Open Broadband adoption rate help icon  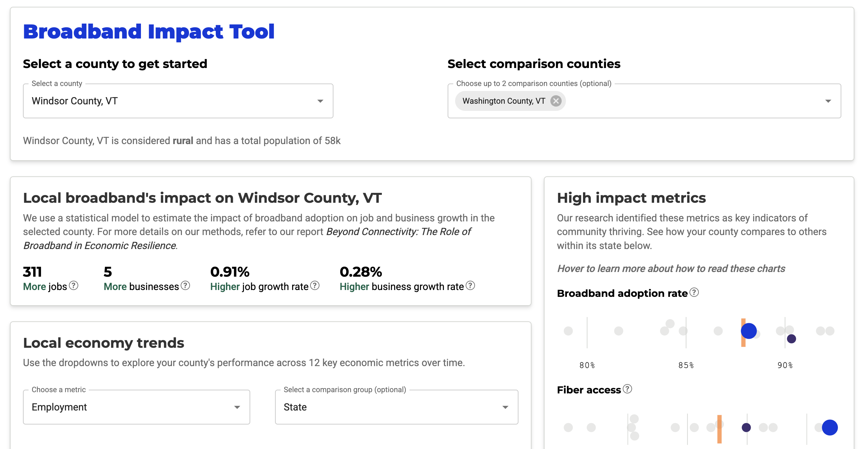point(694,292)
